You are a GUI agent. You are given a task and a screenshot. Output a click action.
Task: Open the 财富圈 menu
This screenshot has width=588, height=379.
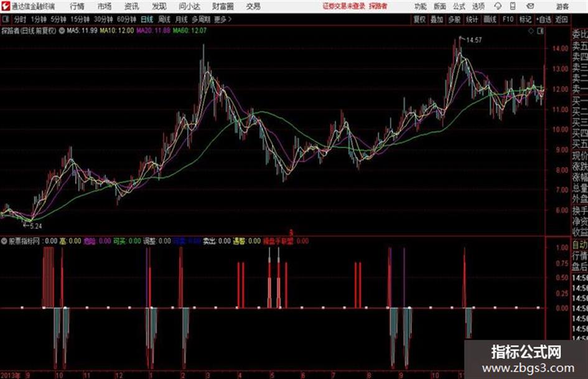click(223, 6)
